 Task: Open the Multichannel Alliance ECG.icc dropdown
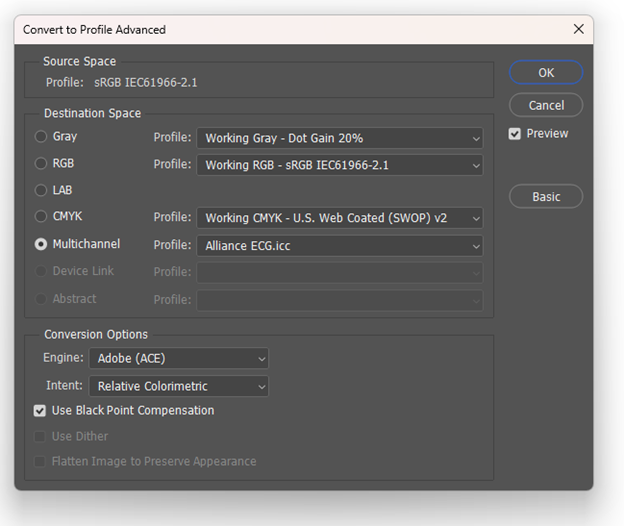[339, 245]
